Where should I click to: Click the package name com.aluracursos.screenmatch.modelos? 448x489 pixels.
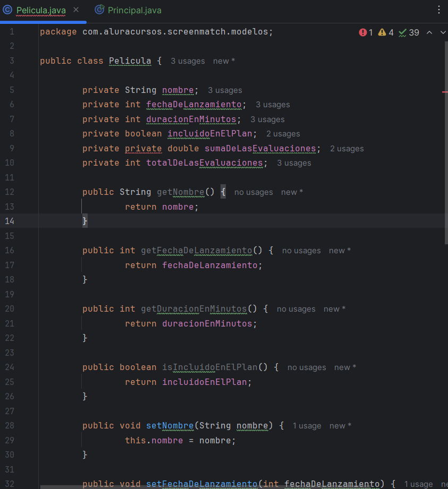[175, 32]
